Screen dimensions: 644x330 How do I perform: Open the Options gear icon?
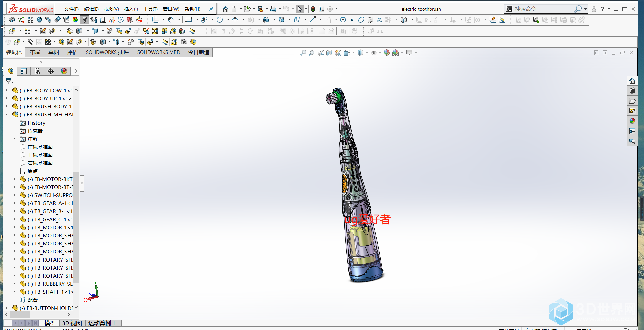click(330, 9)
